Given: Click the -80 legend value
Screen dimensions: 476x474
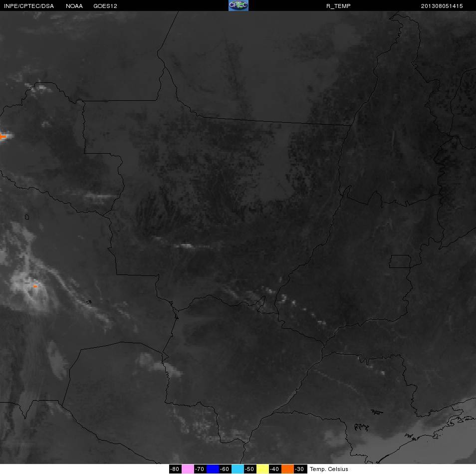Looking at the screenshot, I should tap(175, 469).
